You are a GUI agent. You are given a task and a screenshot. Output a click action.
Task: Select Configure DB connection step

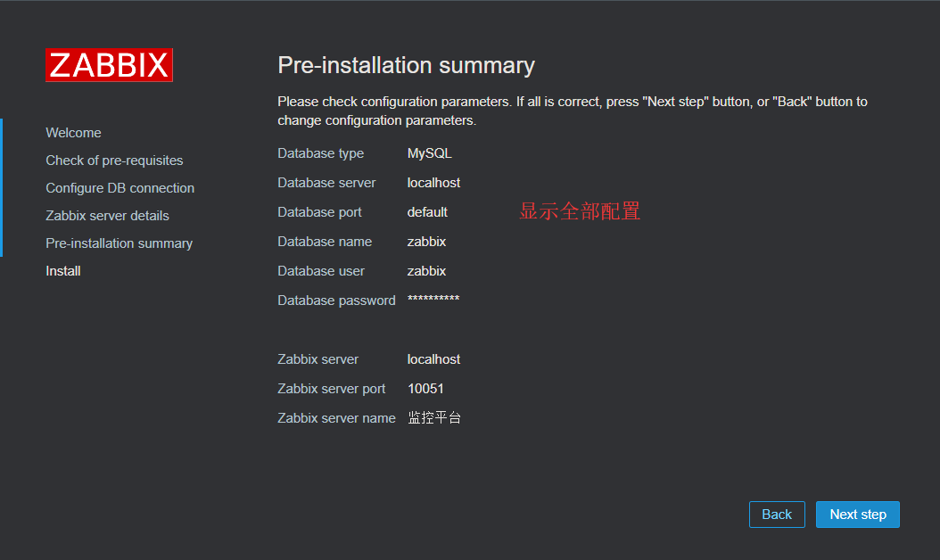click(x=120, y=188)
